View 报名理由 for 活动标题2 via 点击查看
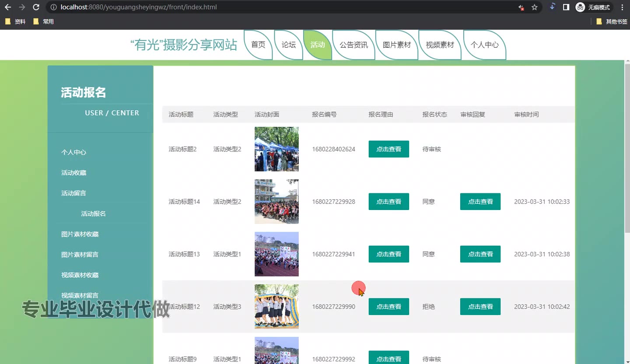 [x=389, y=149]
